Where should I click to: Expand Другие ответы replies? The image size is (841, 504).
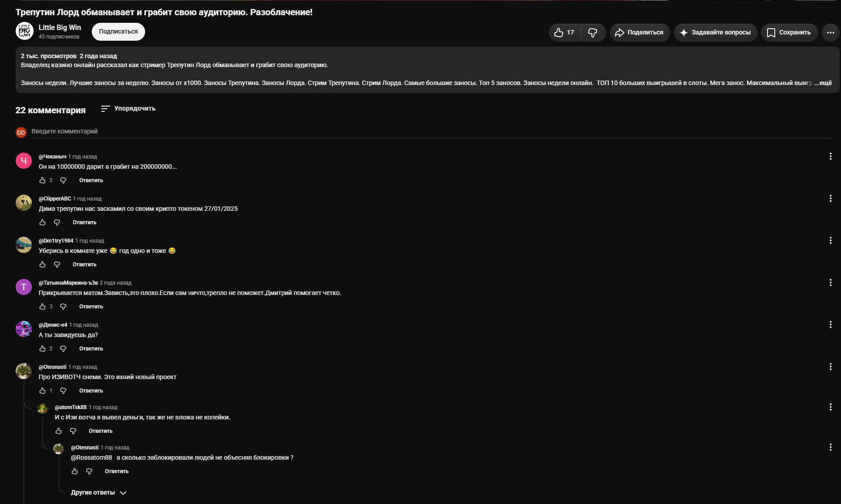99,493
